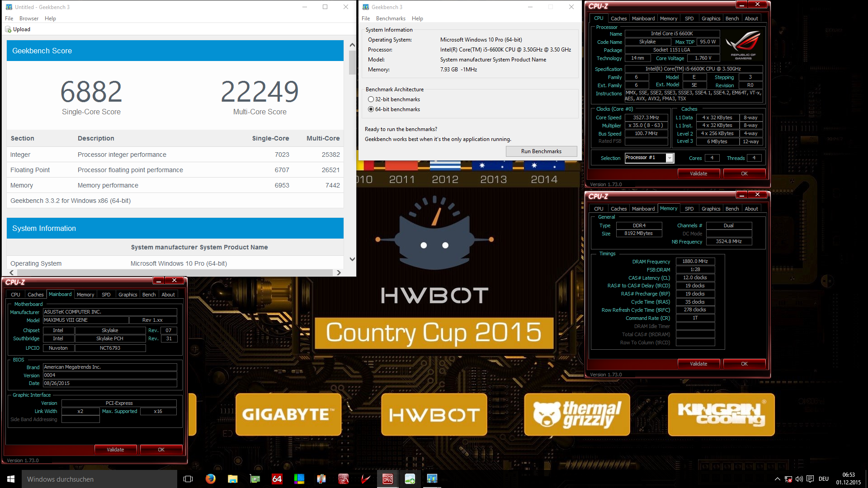This screenshot has height=488, width=868.
Task: Click the picture-with-plus taskbar icon
Action: (x=410, y=479)
